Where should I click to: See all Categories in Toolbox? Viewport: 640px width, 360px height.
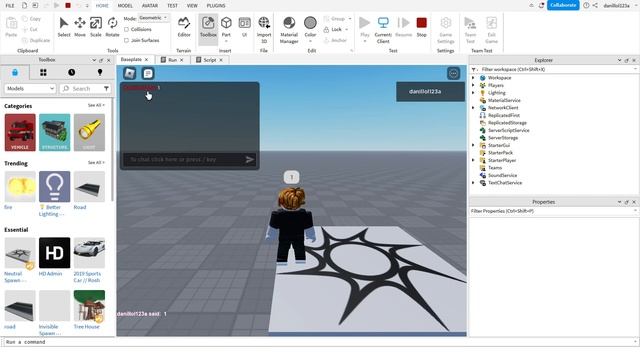pos(96,105)
